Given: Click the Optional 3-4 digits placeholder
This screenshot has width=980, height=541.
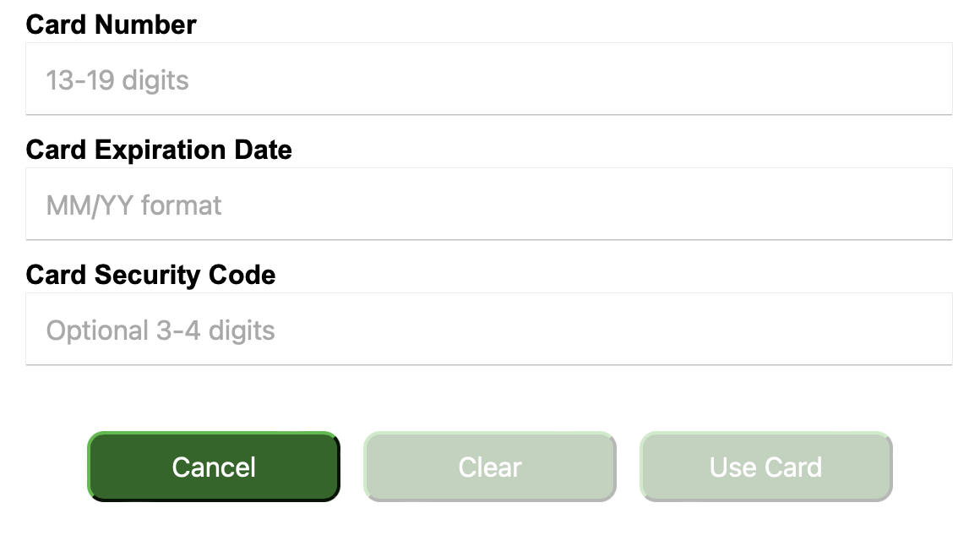Looking at the screenshot, I should point(161,331).
